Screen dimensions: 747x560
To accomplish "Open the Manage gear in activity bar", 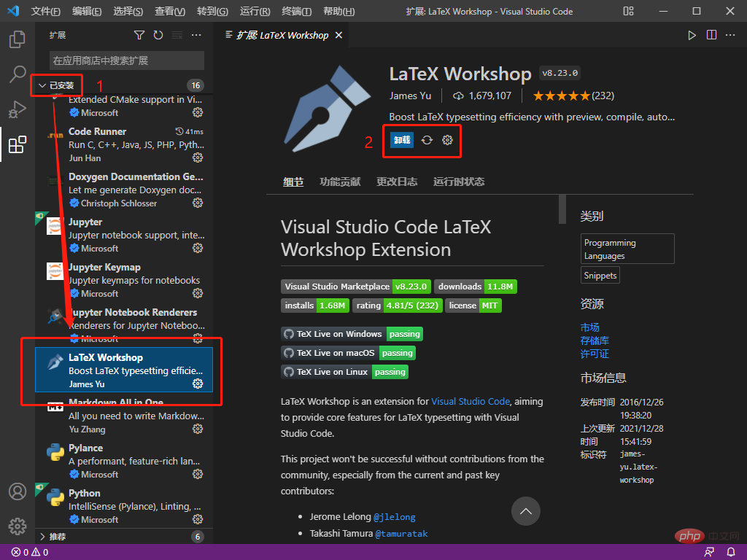I will pos(18,526).
